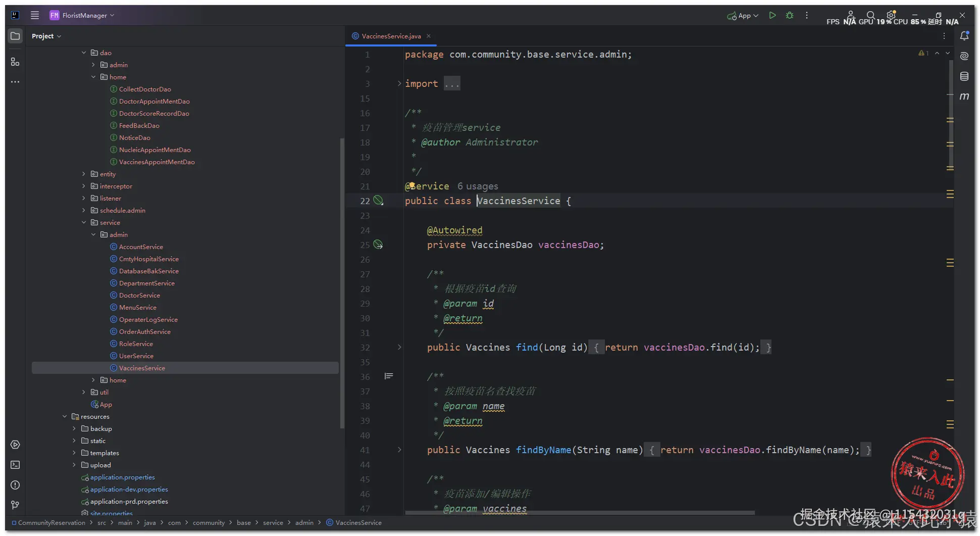Go to previous highlighted error arrow
This screenshot has width=980, height=536.
(937, 53)
